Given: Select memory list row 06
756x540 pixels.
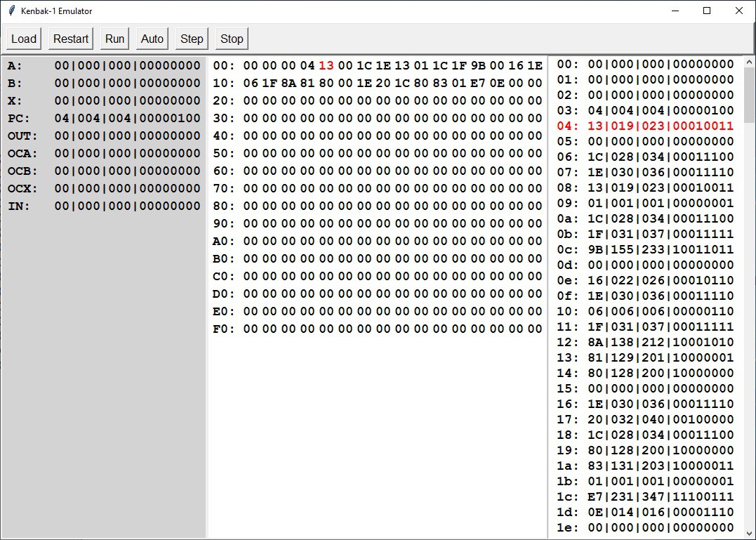Looking at the screenshot, I should [x=645, y=157].
